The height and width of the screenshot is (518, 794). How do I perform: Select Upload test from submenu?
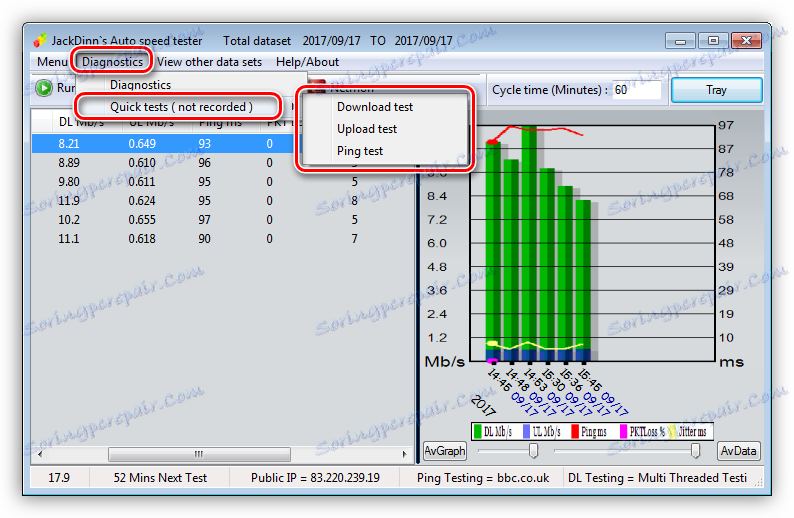367,129
